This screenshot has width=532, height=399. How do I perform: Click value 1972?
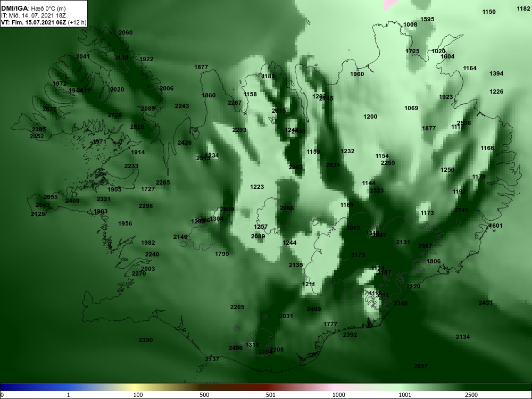[x=60, y=84]
